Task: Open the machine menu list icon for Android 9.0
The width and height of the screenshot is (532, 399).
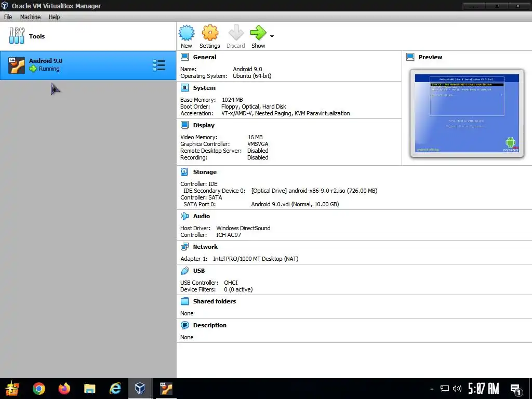Action: coord(159,65)
